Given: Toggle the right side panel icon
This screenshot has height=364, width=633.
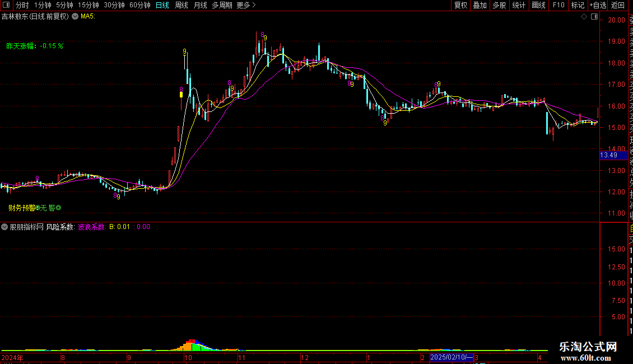Looking at the screenshot, I should (594, 17).
